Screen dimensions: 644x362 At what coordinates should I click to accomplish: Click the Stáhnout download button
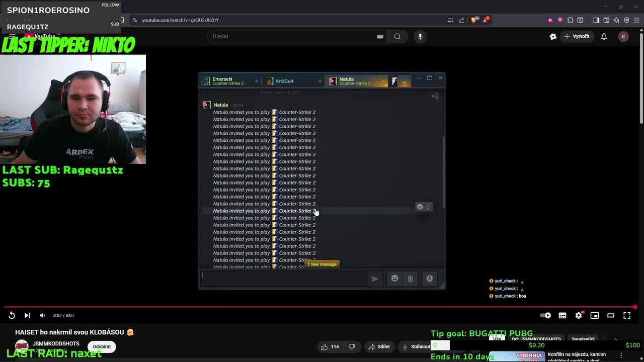(416, 346)
